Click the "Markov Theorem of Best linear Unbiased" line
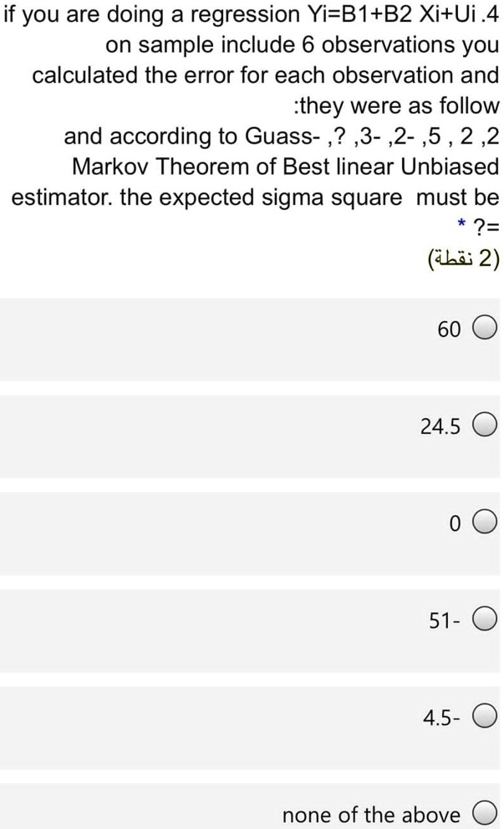This screenshot has width=504, height=829. [285, 166]
